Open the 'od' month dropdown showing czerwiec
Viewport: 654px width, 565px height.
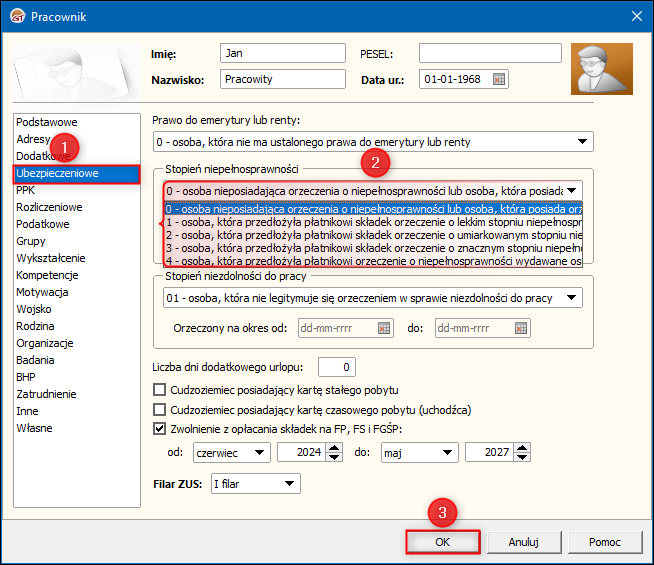[259, 452]
